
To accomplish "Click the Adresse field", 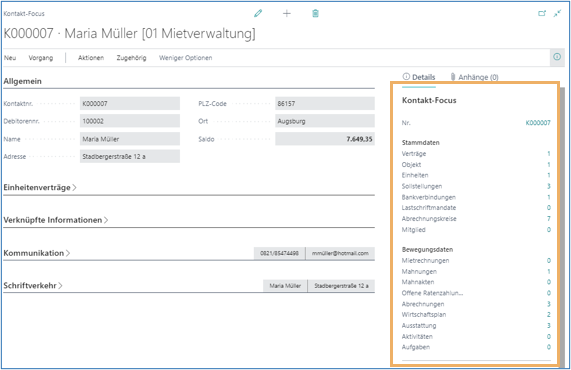I will point(130,156).
